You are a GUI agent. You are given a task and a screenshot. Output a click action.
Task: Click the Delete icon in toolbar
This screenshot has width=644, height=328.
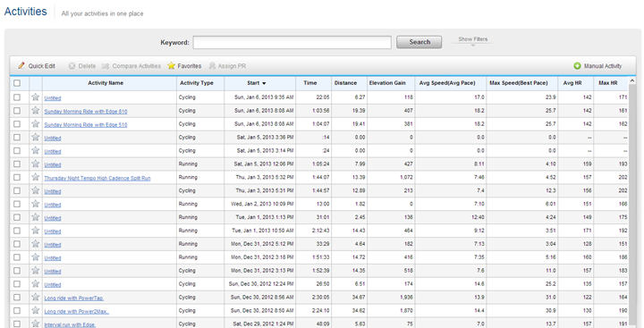tap(72, 65)
